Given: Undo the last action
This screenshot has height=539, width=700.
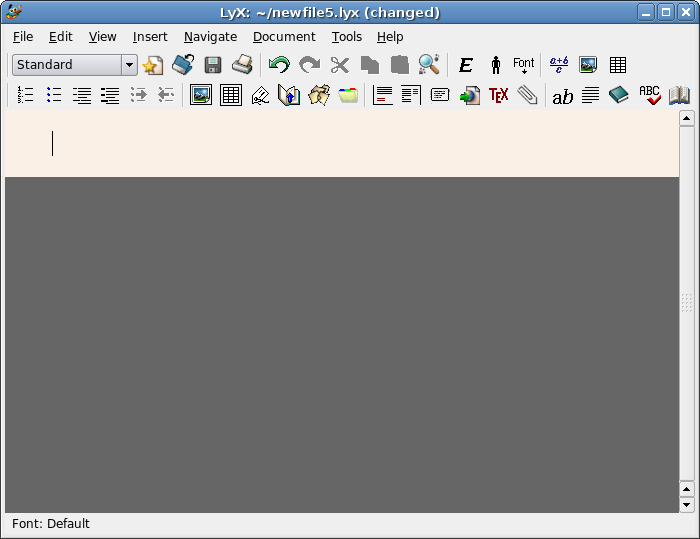Looking at the screenshot, I should point(279,65).
